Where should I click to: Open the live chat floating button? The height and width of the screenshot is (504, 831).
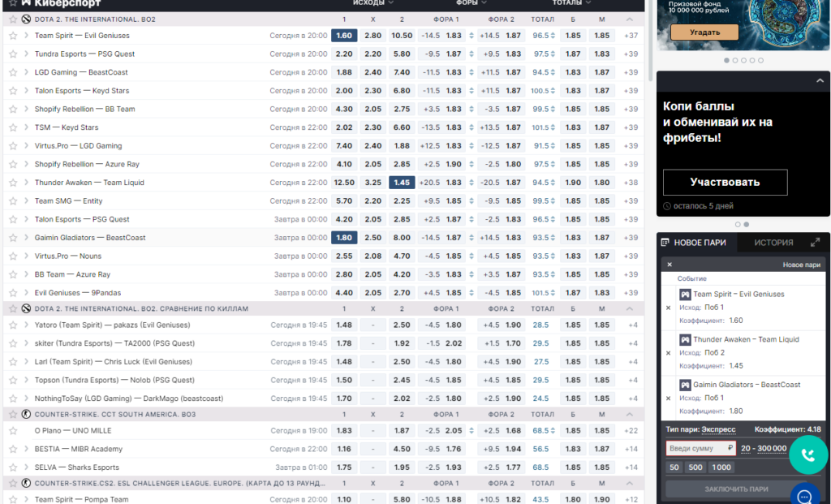[x=804, y=497]
